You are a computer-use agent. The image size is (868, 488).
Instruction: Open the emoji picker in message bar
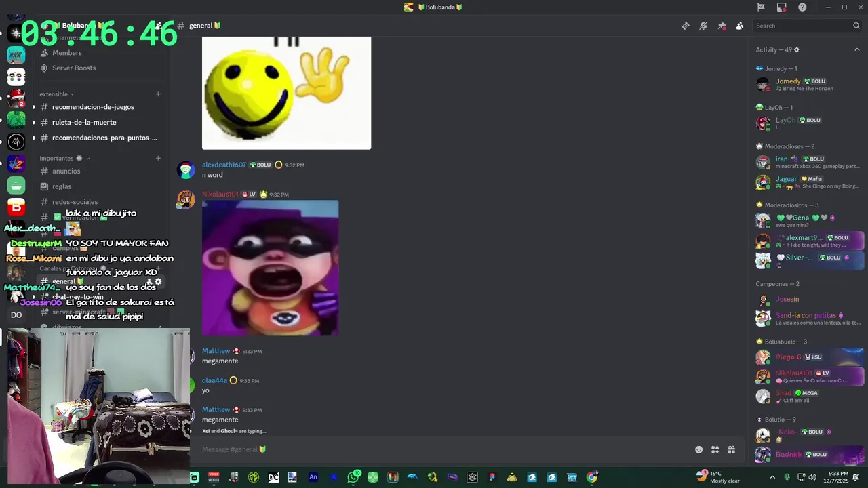point(698,449)
